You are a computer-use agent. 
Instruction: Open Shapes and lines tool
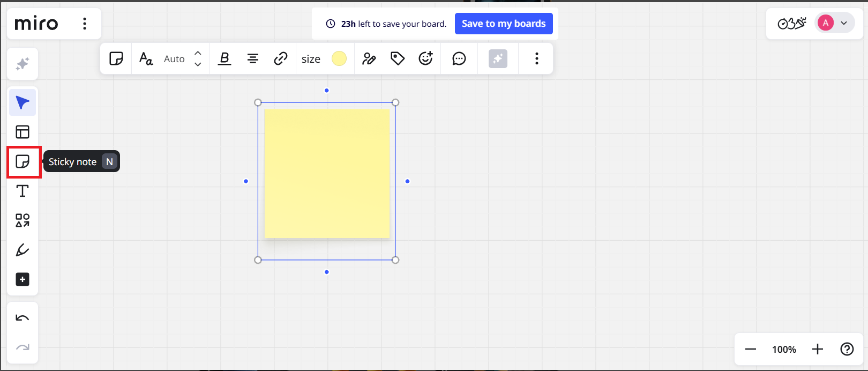pyautogui.click(x=23, y=220)
